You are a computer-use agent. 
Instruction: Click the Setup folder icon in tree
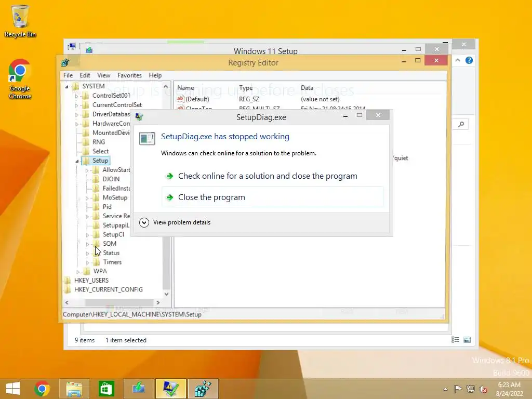(x=86, y=161)
